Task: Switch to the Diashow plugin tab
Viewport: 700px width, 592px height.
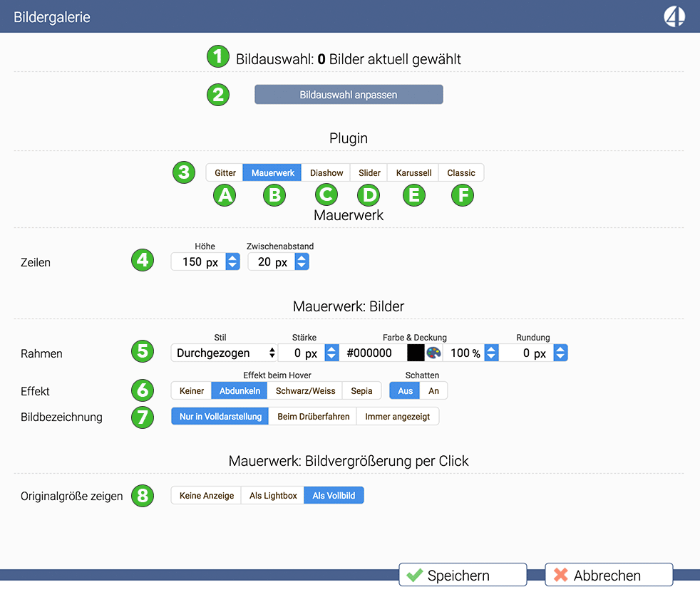Action: point(326,173)
